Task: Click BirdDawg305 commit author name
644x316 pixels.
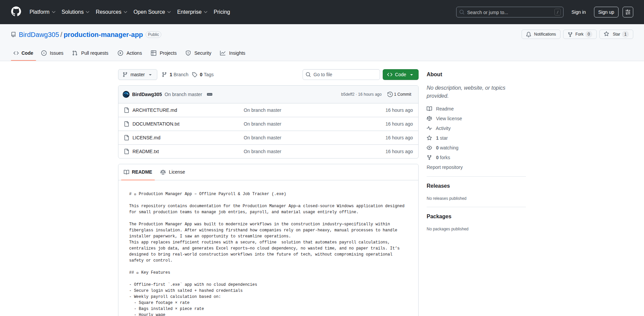Action: (147, 94)
